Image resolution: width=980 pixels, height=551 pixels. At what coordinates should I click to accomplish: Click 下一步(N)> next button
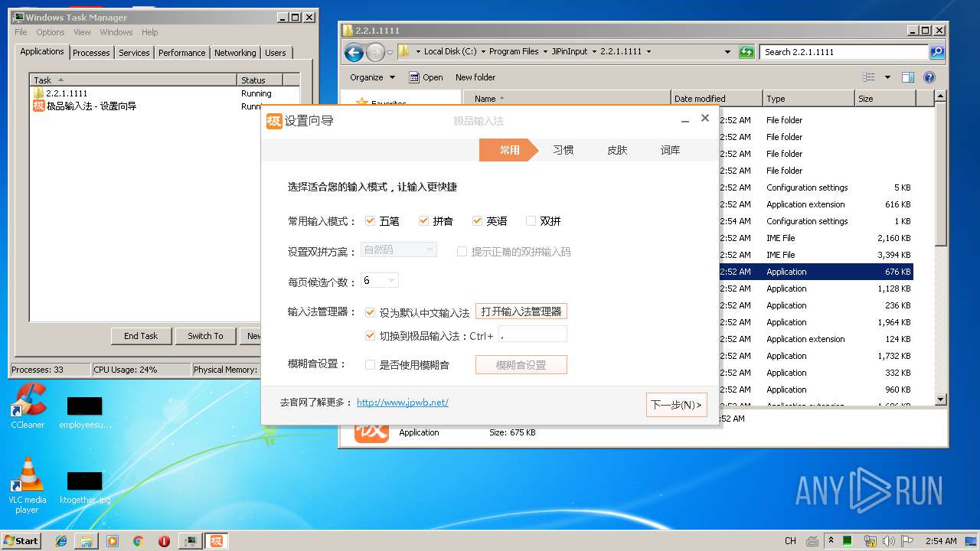tap(677, 405)
